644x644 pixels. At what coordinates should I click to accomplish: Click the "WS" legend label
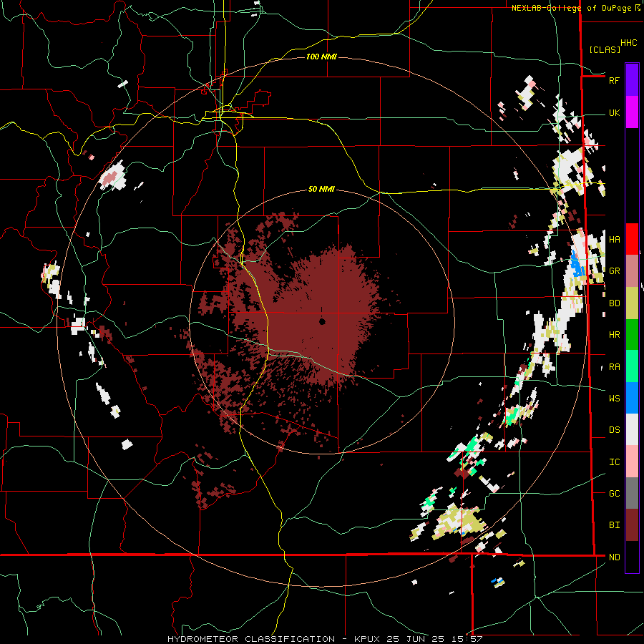(x=614, y=399)
